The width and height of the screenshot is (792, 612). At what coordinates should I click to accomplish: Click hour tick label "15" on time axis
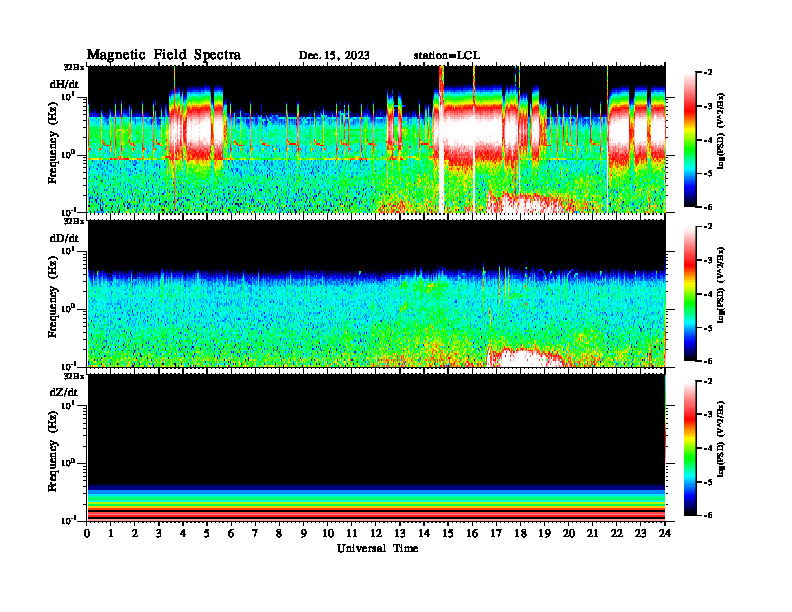point(448,533)
